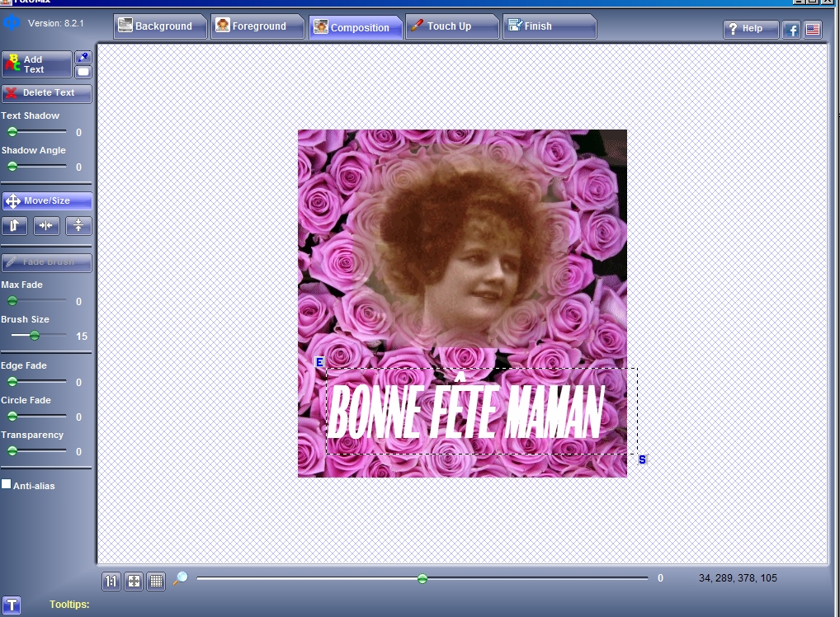Click the Version: 8.2.1 label
The height and width of the screenshot is (617, 840).
click(56, 24)
